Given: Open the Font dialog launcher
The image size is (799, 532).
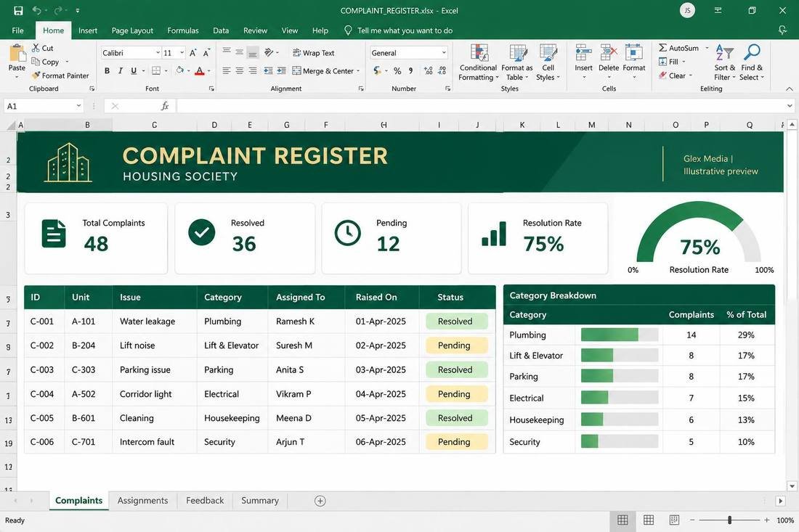Looking at the screenshot, I should tap(211, 89).
